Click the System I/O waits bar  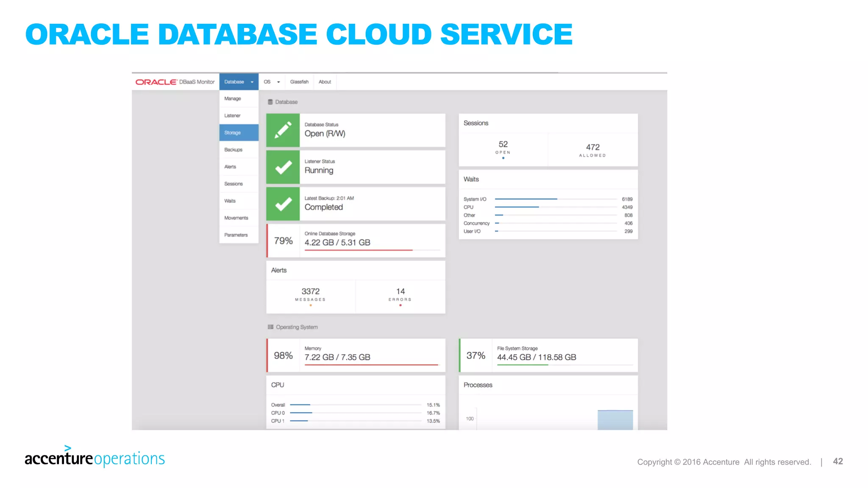point(556,199)
